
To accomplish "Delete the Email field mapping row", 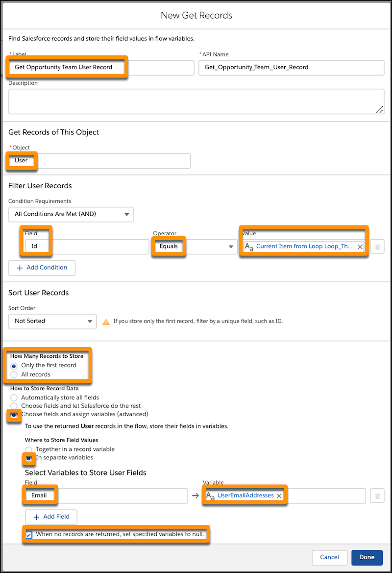I will (x=377, y=496).
